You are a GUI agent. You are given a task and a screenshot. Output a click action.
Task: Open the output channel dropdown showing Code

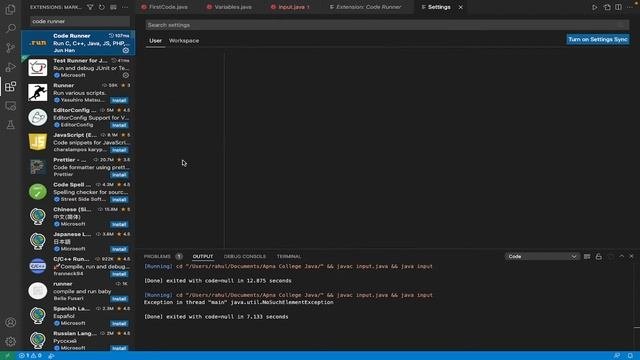pyautogui.click(x=542, y=256)
